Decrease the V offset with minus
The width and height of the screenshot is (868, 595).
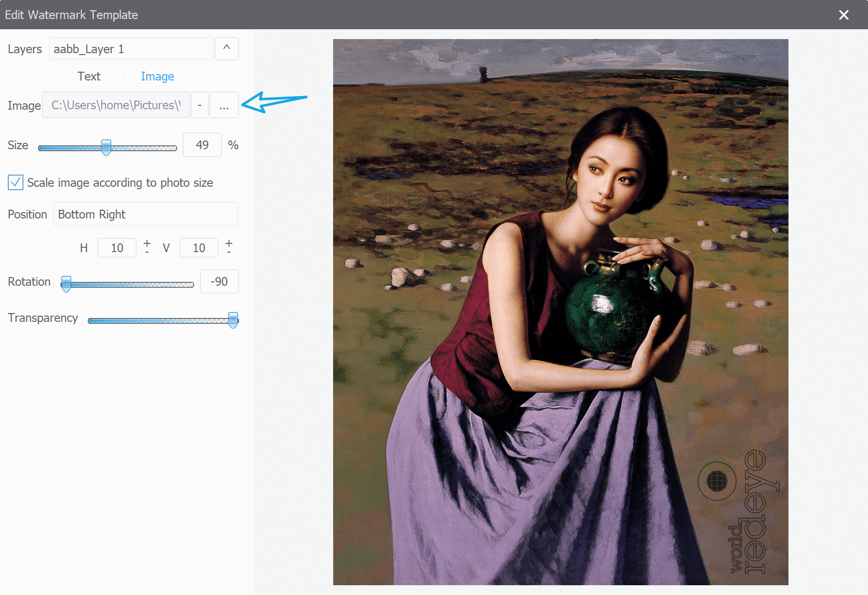point(229,253)
